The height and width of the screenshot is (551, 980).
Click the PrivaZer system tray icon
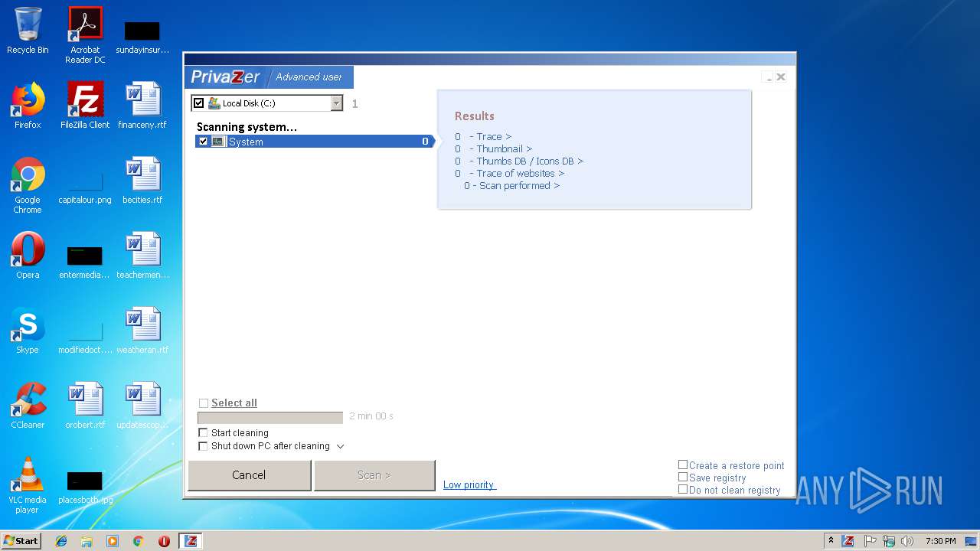848,541
